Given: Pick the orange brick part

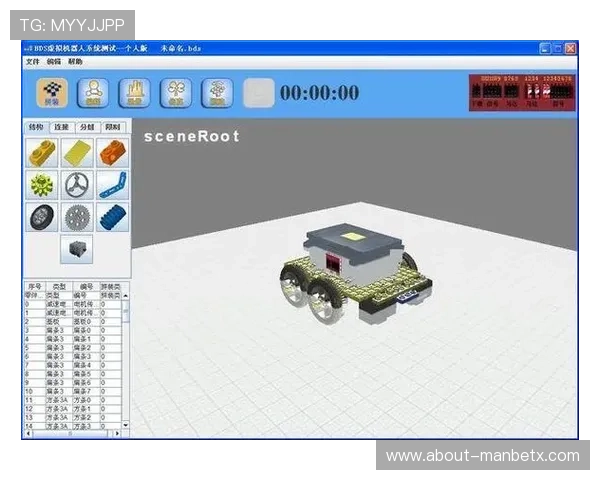Looking at the screenshot, I should [x=112, y=153].
